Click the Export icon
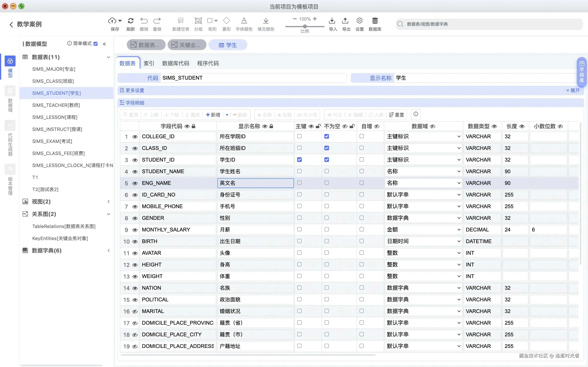 click(x=345, y=21)
